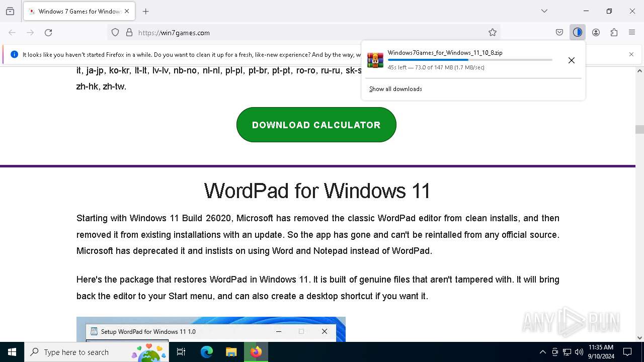Screen dimensions: 644x362
Task: Open the Windows Start menu
Action: coord(12,352)
